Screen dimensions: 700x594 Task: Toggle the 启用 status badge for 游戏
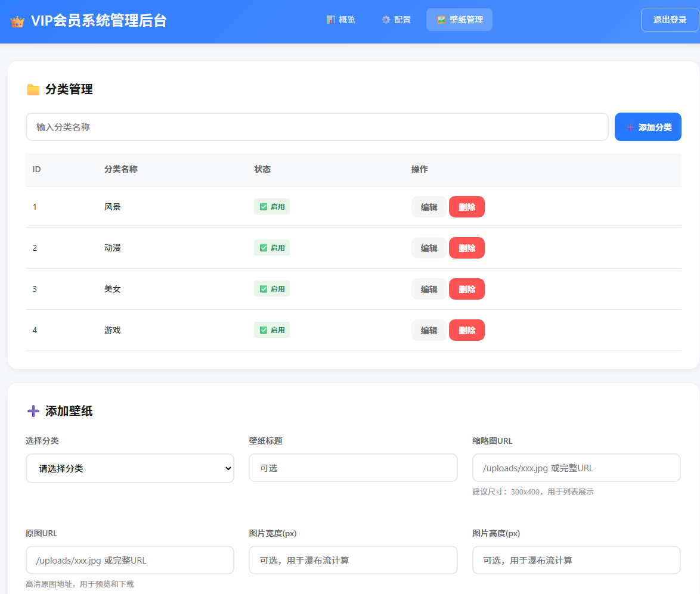click(x=272, y=329)
